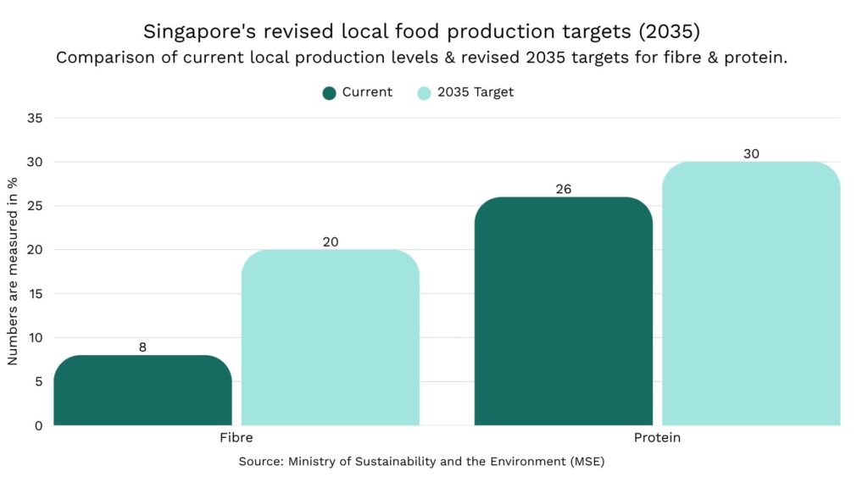
Task: Click the data label 26 above Protein
Action: (x=564, y=189)
